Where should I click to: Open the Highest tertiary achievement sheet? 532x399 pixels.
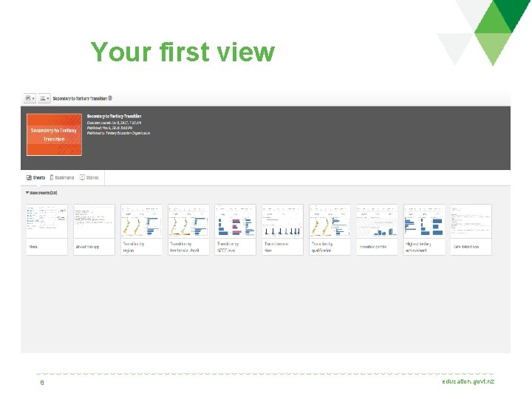pos(424,229)
